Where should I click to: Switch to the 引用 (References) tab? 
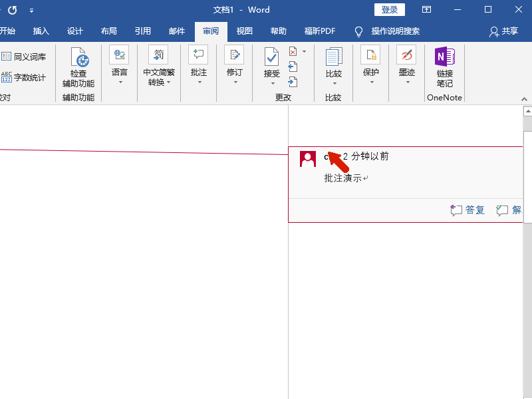click(143, 31)
